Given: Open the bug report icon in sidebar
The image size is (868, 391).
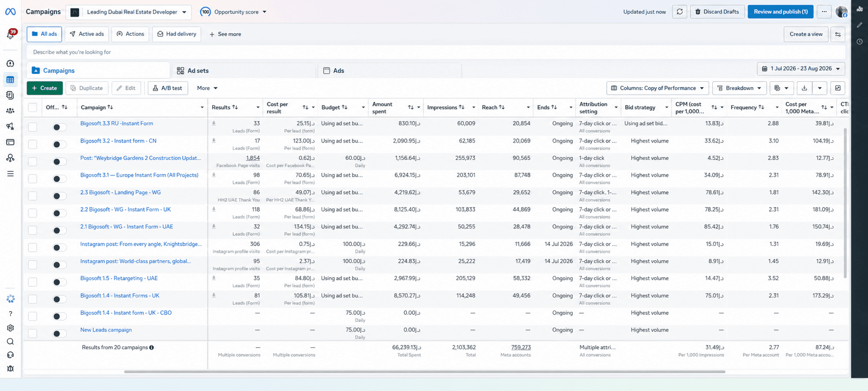Looking at the screenshot, I should coord(10,369).
